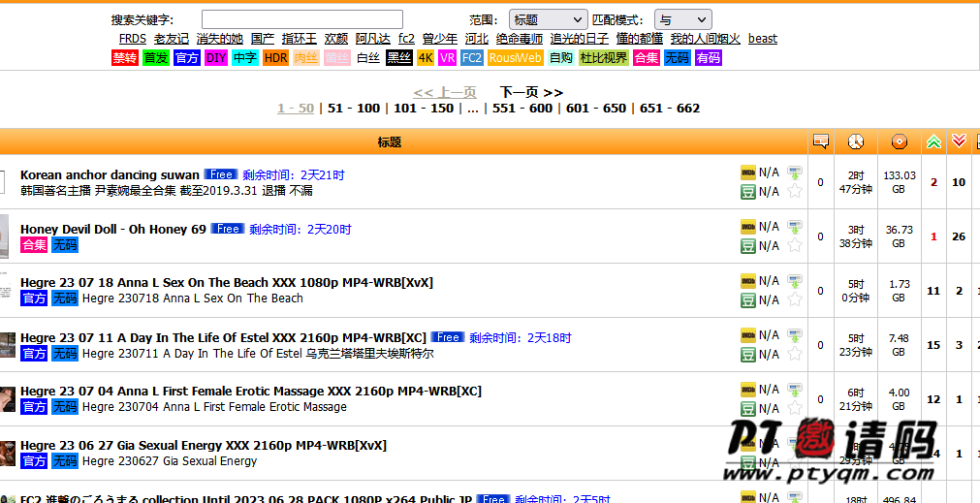The width and height of the screenshot is (980, 503).
Task: Search hot keyword 追光的日子
Action: 580,39
